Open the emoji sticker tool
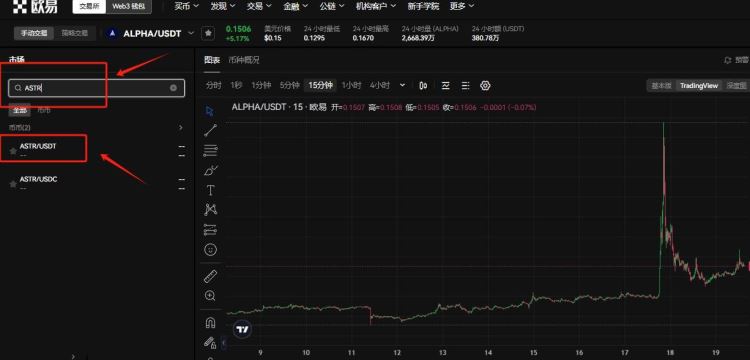The image size is (750, 360). (210, 249)
